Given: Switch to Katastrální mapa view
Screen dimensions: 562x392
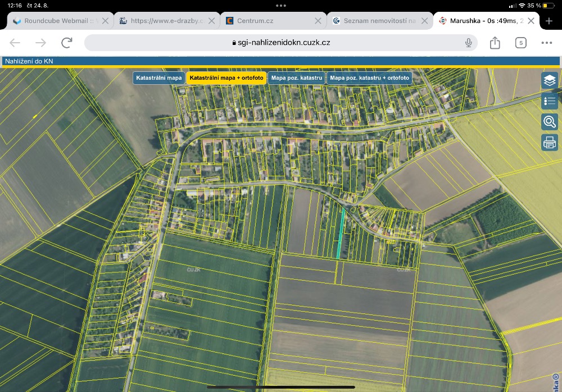Looking at the screenshot, I should click(159, 78).
